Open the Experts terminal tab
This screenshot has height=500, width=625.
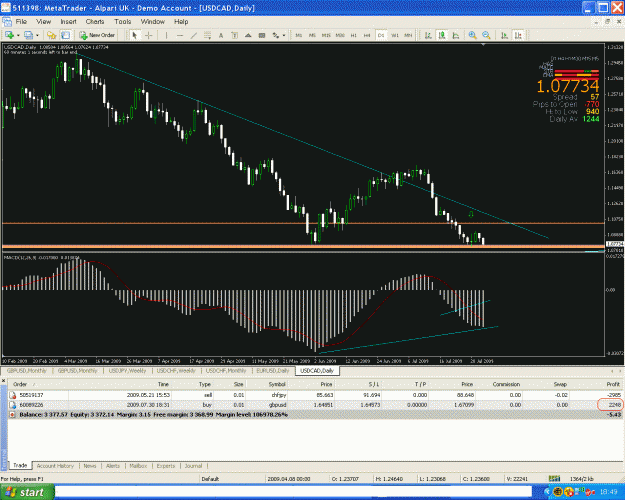tap(166, 466)
